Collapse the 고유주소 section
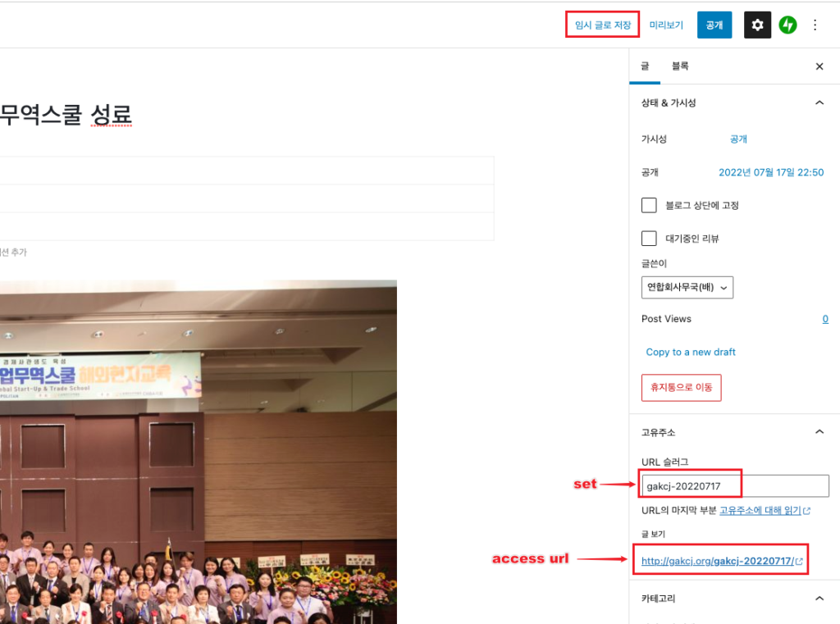 tap(819, 432)
